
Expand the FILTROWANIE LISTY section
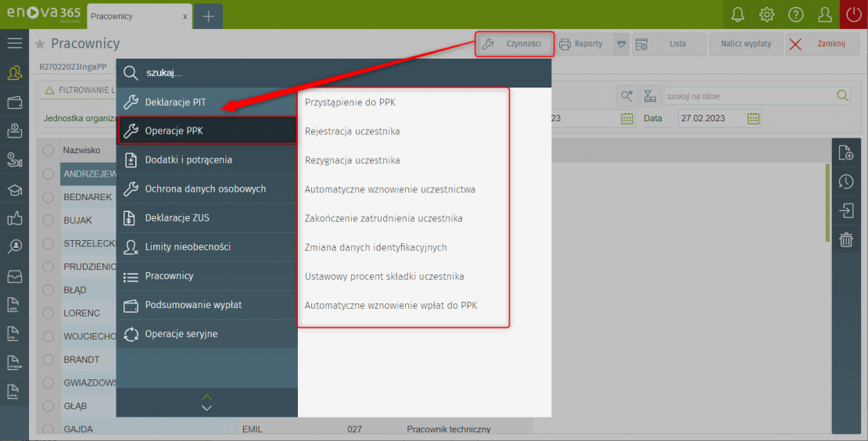pos(78,91)
